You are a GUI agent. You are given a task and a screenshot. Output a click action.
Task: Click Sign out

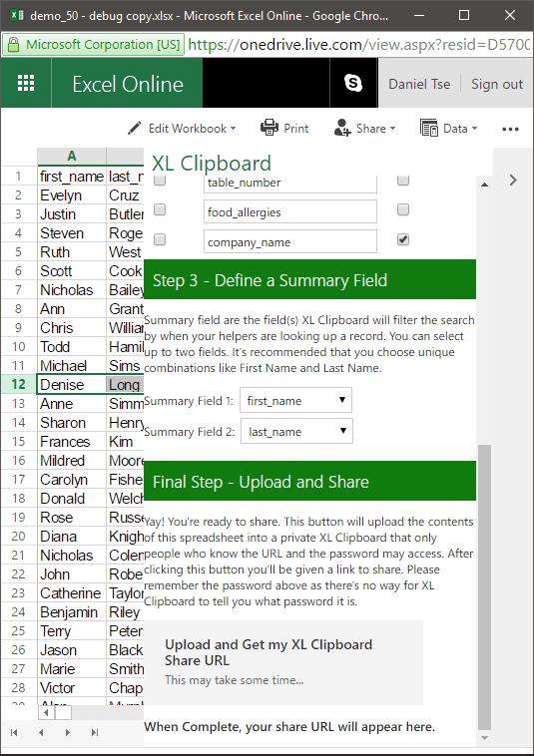497,84
